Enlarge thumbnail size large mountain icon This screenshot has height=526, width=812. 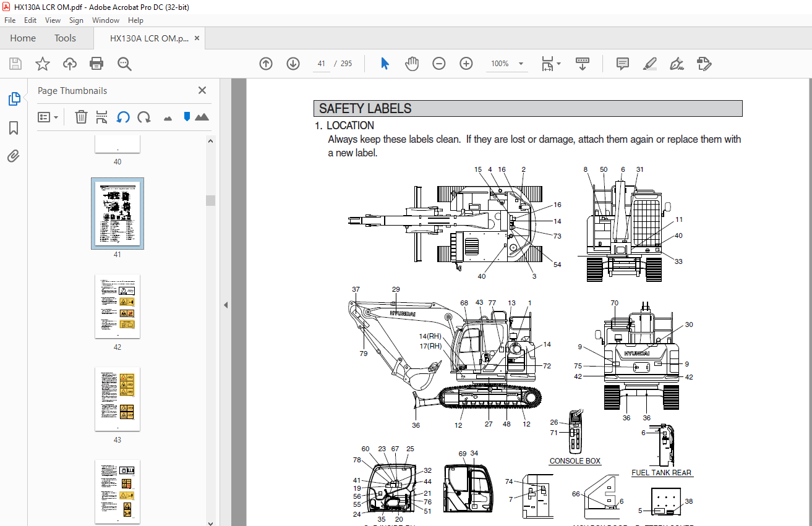click(x=202, y=117)
